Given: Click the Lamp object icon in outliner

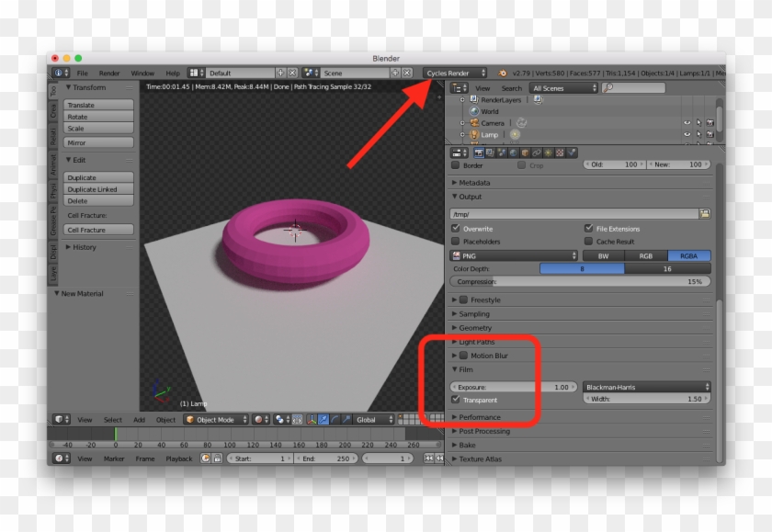Looking at the screenshot, I should point(473,135).
